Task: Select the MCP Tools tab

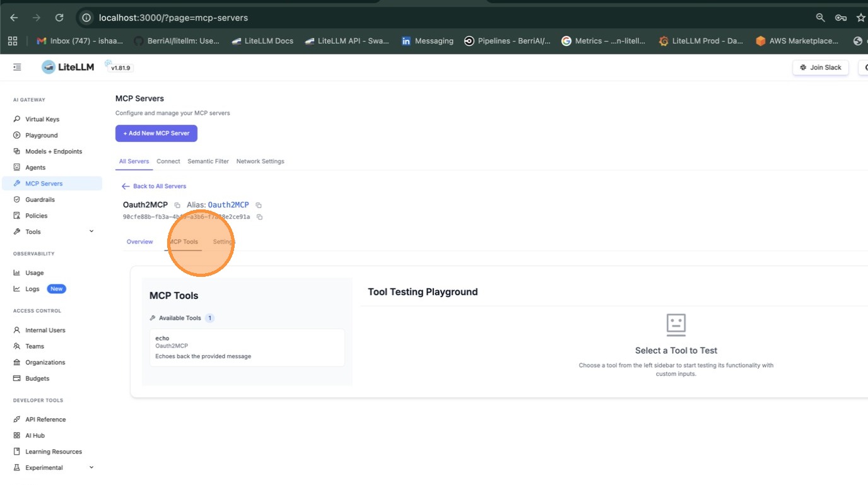Action: click(x=184, y=242)
